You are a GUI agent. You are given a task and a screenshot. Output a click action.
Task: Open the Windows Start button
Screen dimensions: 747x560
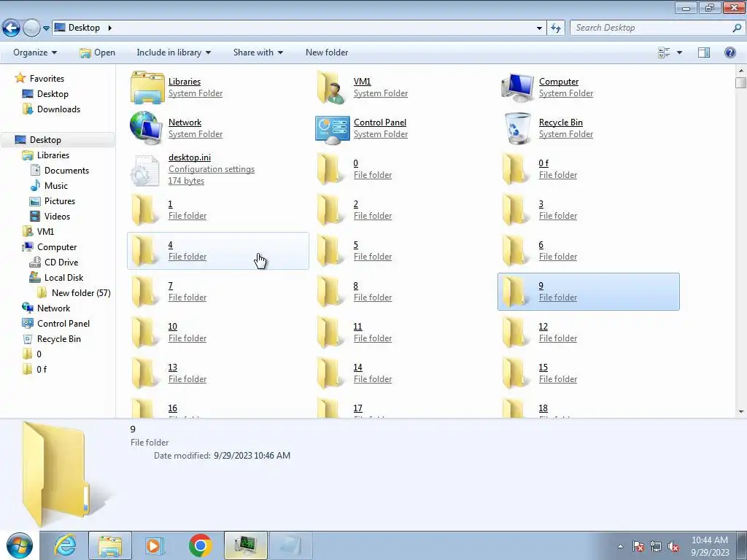point(19,545)
